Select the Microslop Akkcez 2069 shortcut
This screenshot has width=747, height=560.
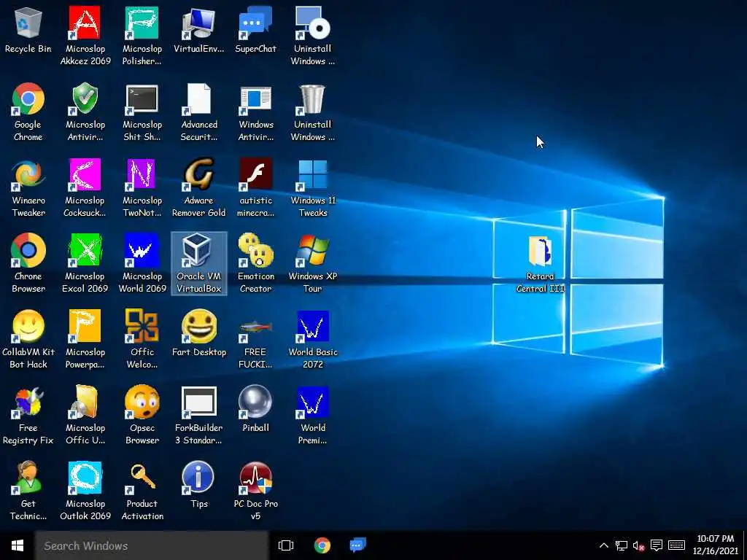click(x=85, y=23)
